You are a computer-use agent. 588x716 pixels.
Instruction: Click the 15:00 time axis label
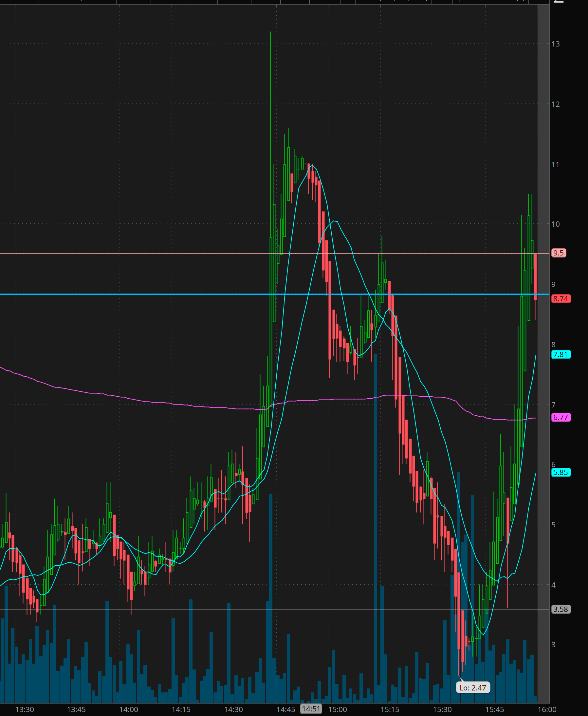337,709
